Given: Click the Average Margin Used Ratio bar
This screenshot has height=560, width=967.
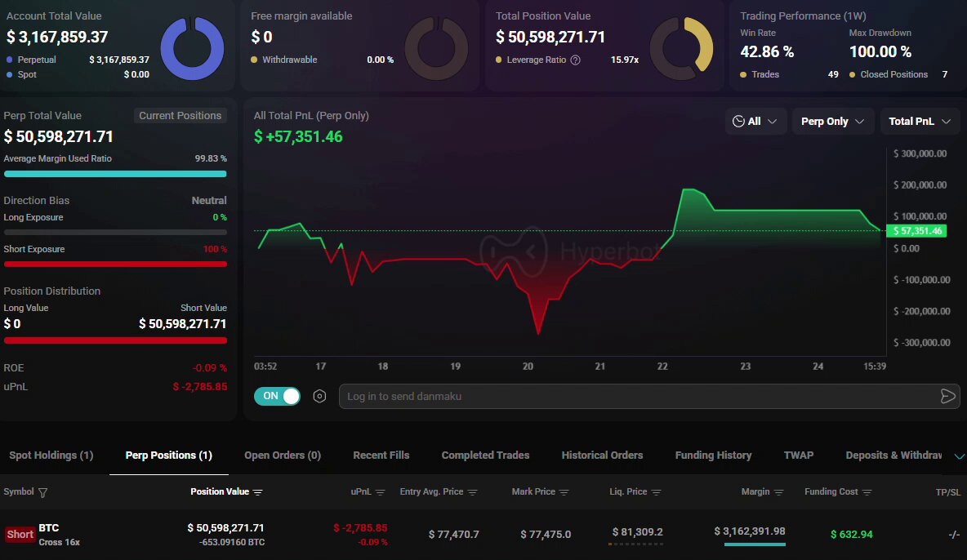Looking at the screenshot, I should (x=115, y=174).
